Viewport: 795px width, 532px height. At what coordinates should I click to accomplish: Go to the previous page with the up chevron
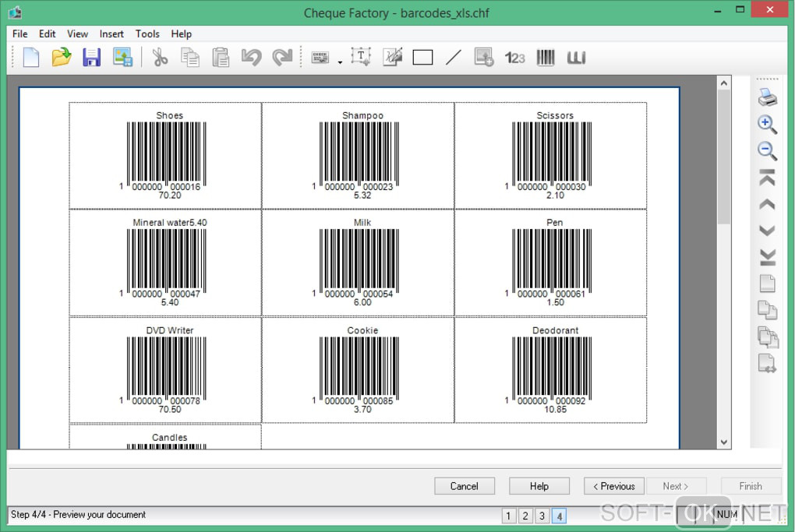pos(767,204)
